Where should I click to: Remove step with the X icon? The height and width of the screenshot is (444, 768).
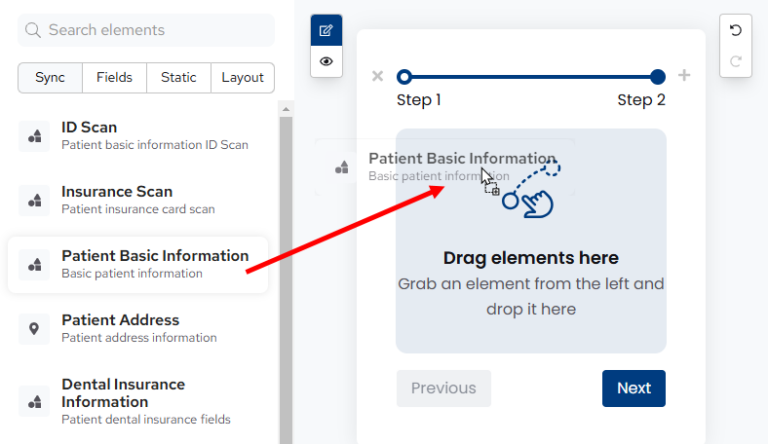coord(377,76)
